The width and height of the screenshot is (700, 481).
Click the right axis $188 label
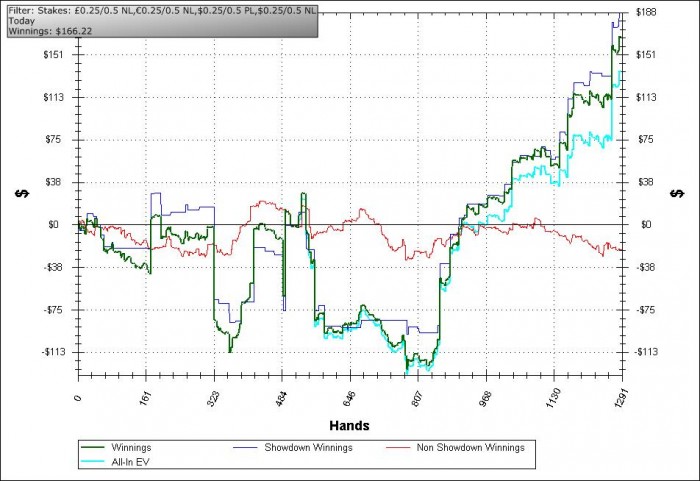tap(646, 12)
